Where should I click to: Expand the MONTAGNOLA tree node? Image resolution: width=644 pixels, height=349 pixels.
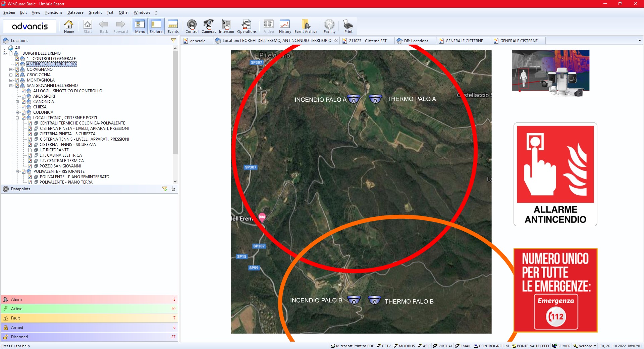click(x=11, y=80)
